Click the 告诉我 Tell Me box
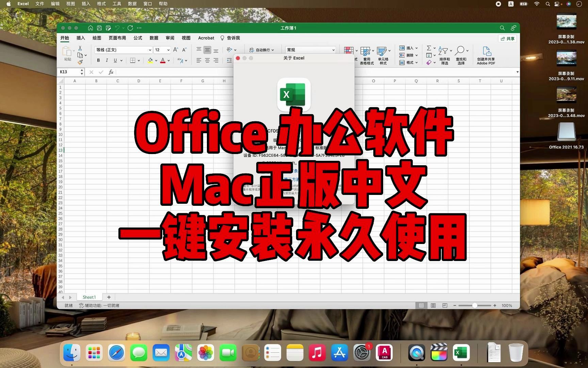 coord(230,38)
